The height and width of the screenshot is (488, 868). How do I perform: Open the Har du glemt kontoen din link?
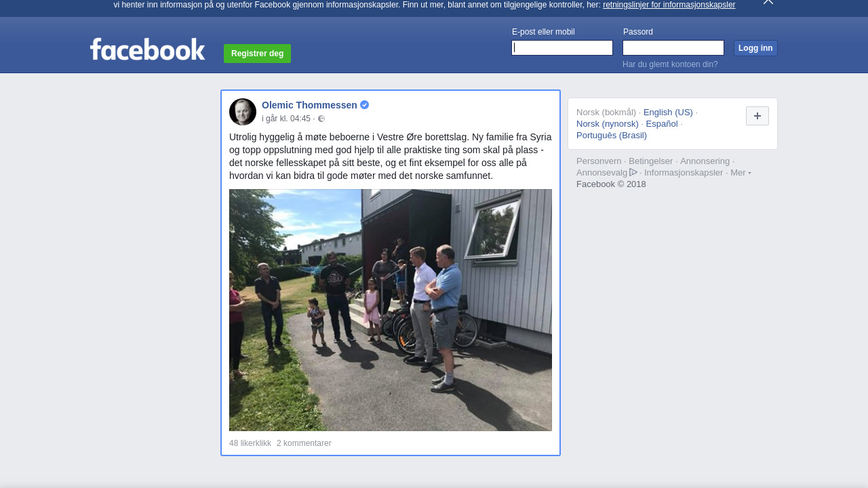coord(670,64)
